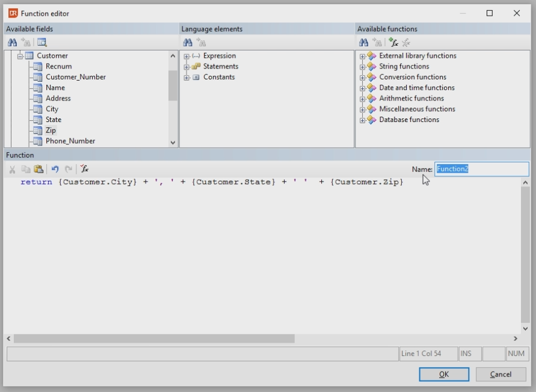Click the horizontal scrollbar of the code editor
The height and width of the screenshot is (392, 536).
click(154, 339)
